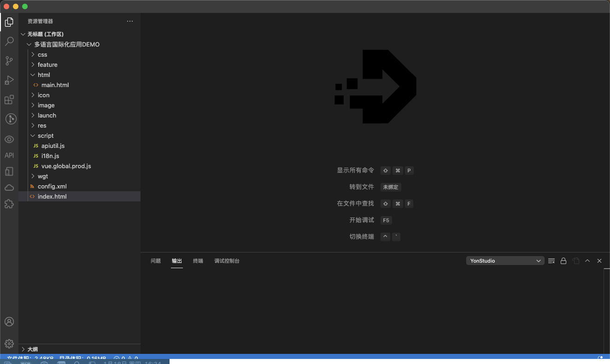Screen dimensions: 610x364
Task: Open the Extensions view
Action: [x=9, y=100]
